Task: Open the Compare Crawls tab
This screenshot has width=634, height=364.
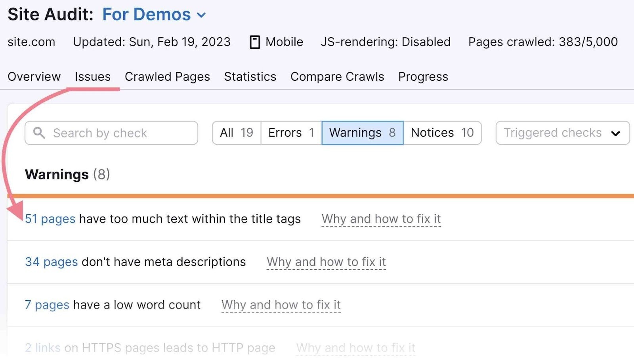Action: pyautogui.click(x=337, y=76)
